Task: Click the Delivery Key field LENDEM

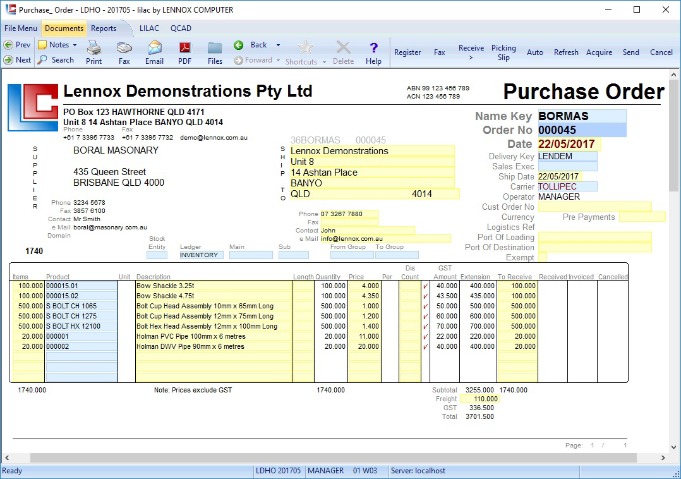Action: coord(568,156)
